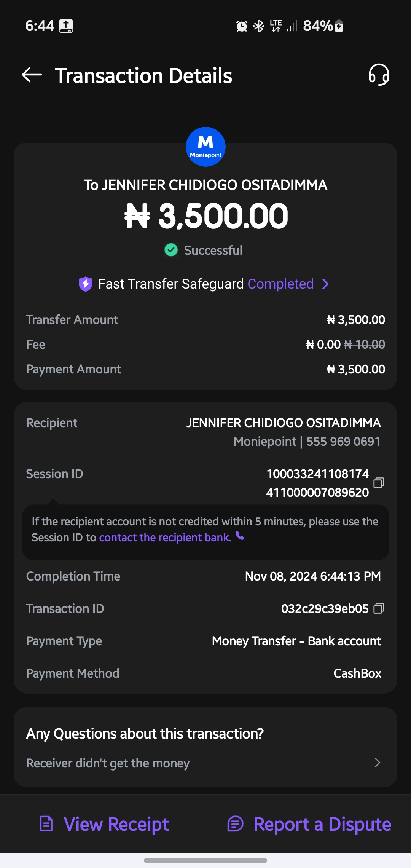
Task: Copy the Transaction ID
Action: pos(379,608)
